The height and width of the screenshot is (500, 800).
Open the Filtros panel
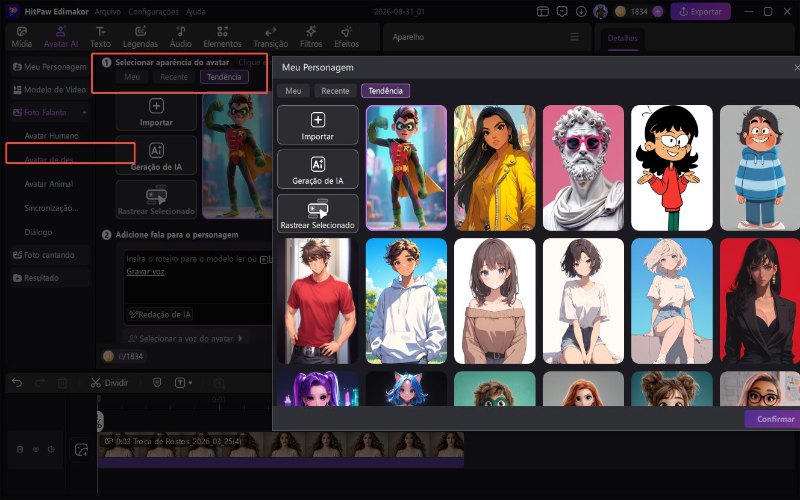(311, 38)
